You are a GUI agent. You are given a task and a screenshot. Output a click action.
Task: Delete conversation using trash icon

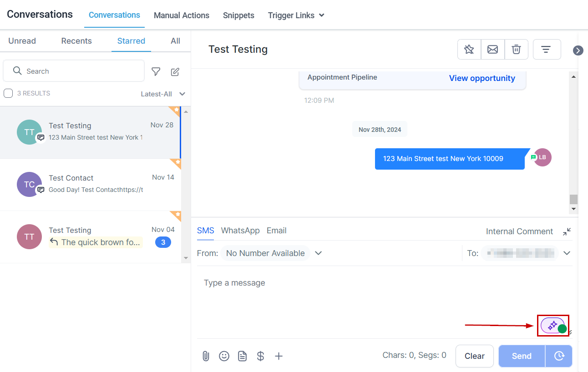[516, 50]
